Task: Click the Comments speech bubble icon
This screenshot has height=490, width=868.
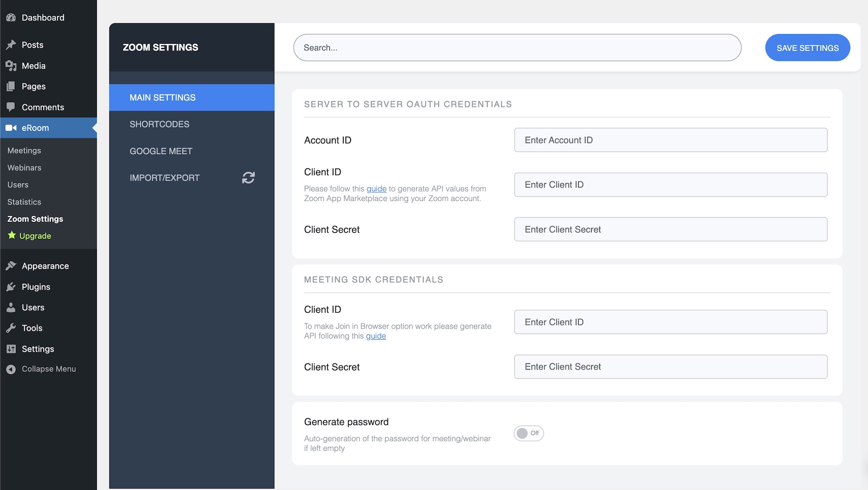Action: tap(11, 107)
